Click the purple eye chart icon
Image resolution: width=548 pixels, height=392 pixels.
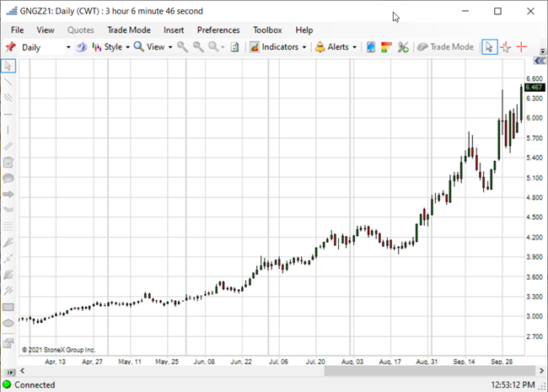82,47
